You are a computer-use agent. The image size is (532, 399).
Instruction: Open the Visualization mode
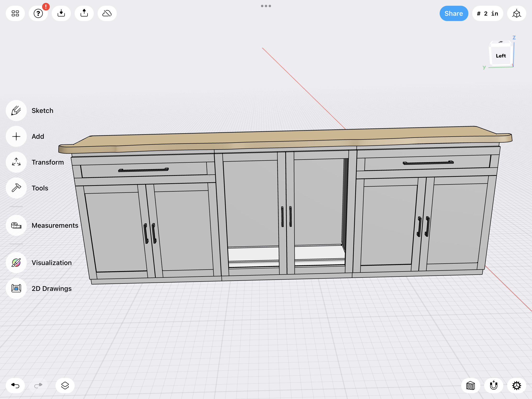tap(16, 263)
